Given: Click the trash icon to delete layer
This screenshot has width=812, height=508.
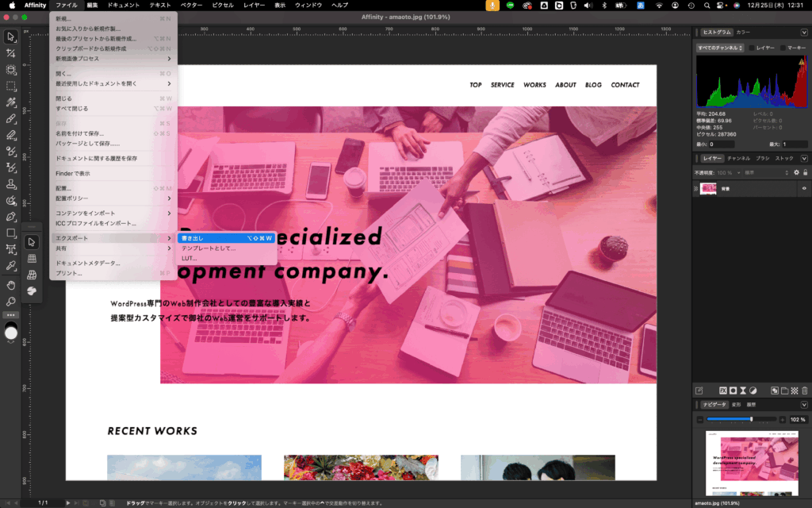Looking at the screenshot, I should click(x=805, y=391).
